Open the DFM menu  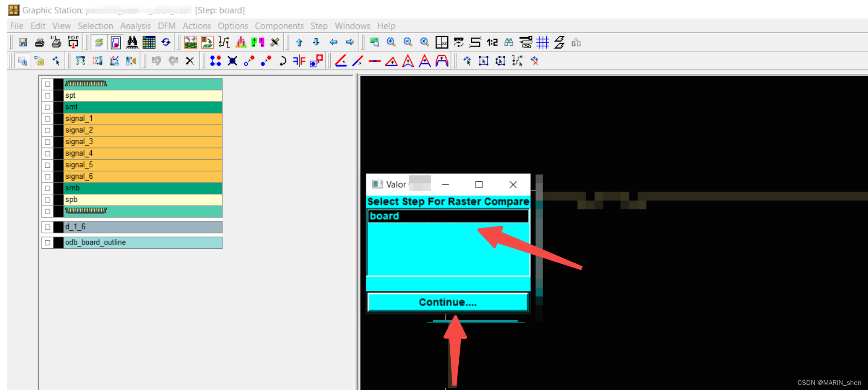166,26
